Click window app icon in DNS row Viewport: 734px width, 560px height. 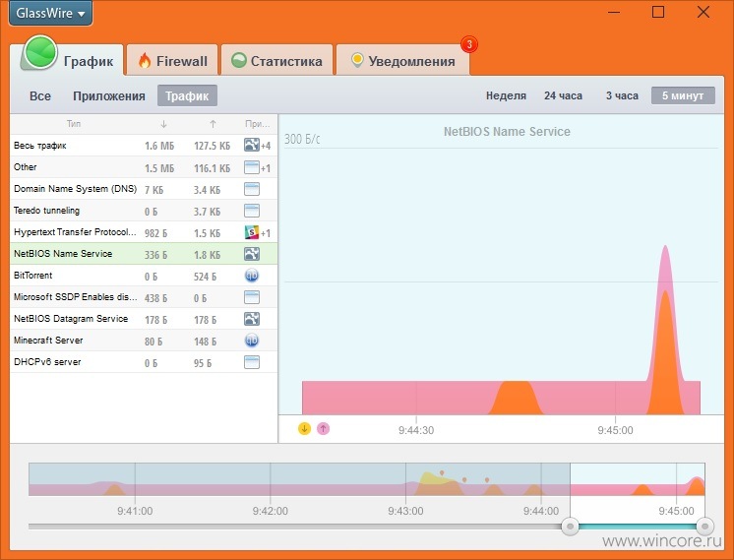click(x=252, y=189)
